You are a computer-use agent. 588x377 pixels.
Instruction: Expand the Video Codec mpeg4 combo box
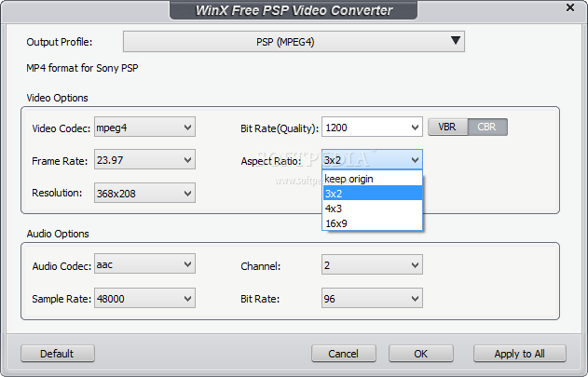144,127
